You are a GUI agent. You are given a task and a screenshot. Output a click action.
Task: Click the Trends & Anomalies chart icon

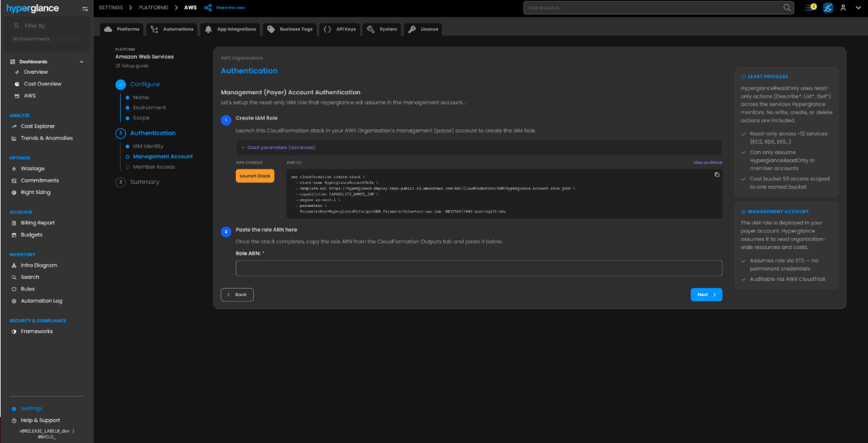[13, 138]
